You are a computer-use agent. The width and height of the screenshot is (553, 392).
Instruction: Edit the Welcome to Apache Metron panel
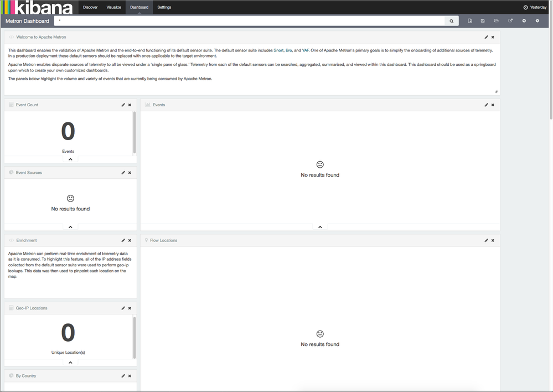coord(486,37)
